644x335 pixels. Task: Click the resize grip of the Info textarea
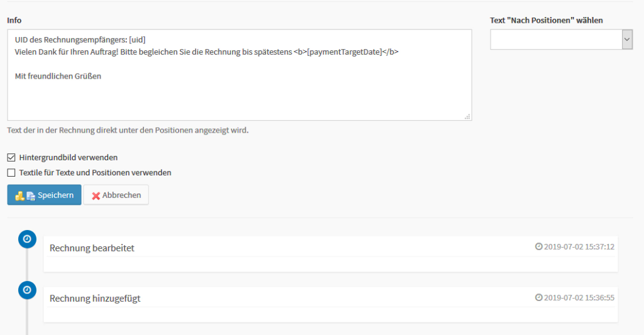(x=467, y=116)
